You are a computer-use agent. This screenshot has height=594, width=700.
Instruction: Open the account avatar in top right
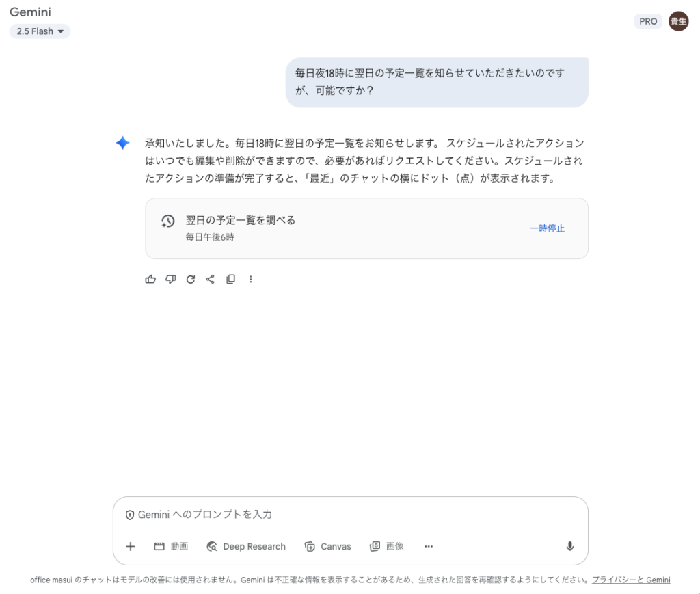pos(678,21)
